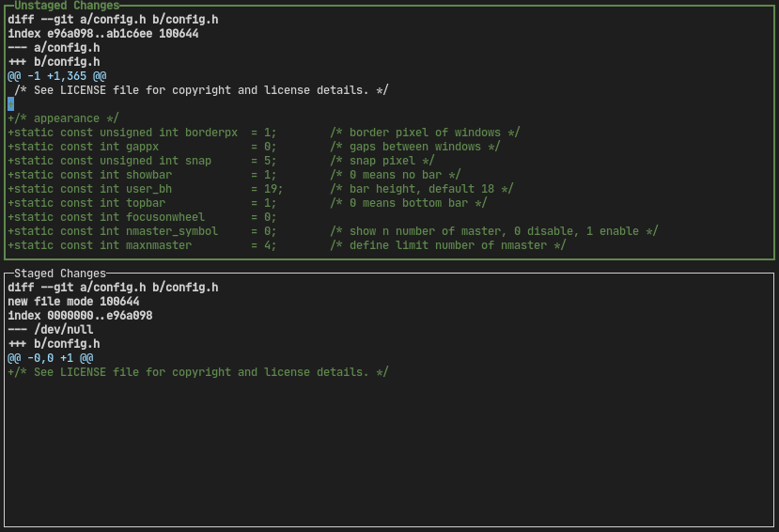This screenshot has height=532, width=779.
Task: Select the "index e96a098..ab1c6ee 100644" line
Action: coord(102,34)
